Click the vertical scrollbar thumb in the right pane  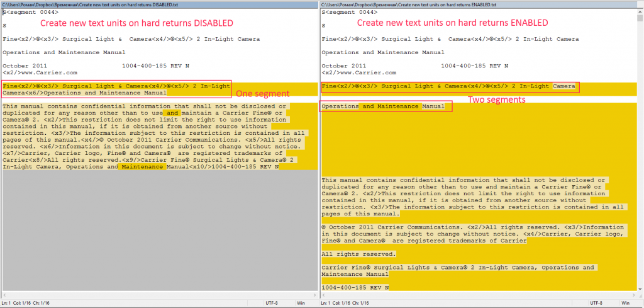pyautogui.click(x=640, y=18)
